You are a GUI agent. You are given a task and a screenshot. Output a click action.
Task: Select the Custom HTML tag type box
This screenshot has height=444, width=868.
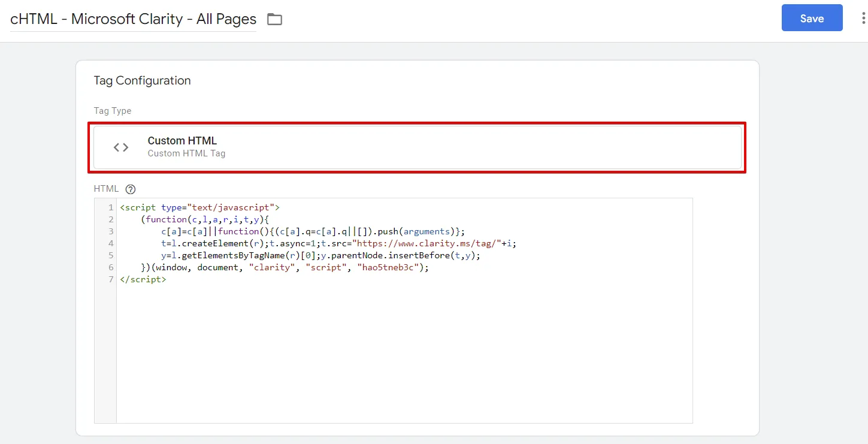click(x=418, y=147)
